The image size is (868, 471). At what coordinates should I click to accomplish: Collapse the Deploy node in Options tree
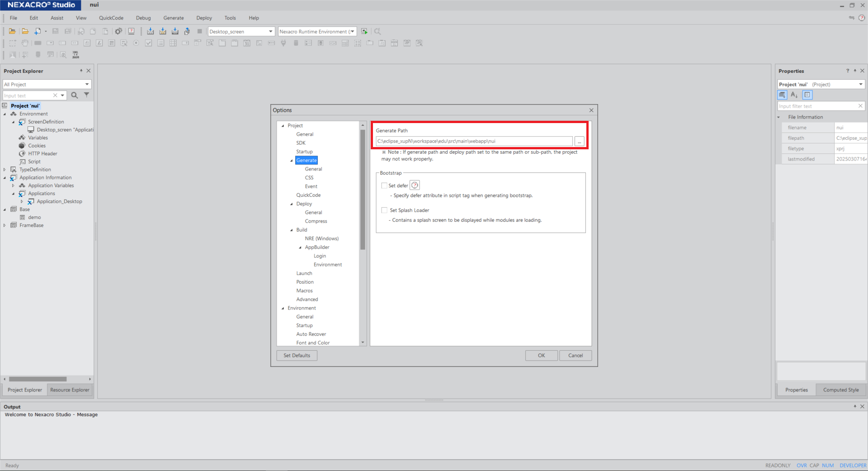pyautogui.click(x=292, y=204)
